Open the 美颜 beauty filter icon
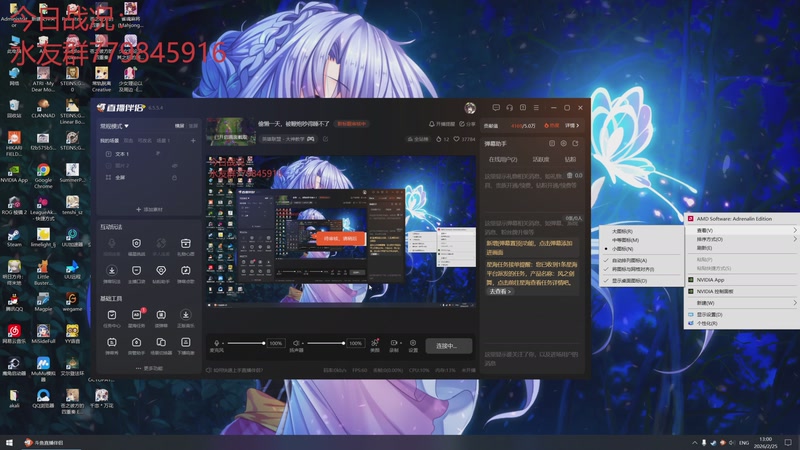800x450 pixels. point(375,343)
